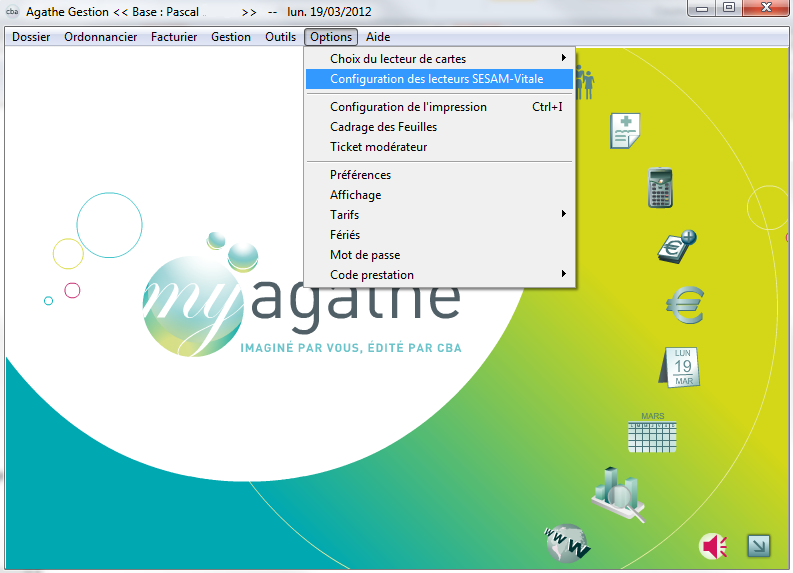
Task: Open the Outils menu
Action: point(280,37)
